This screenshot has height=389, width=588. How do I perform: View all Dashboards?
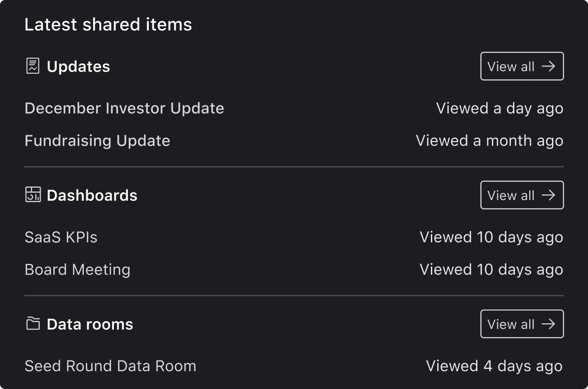coord(521,195)
